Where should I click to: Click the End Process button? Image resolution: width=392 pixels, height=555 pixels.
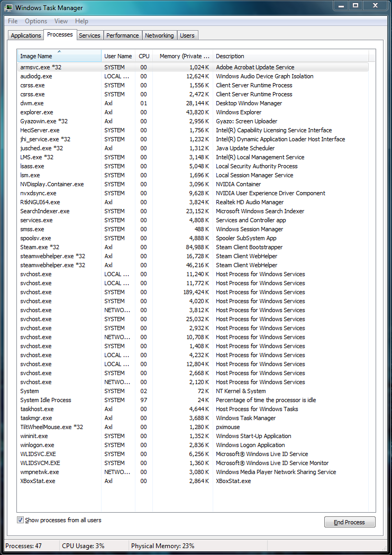pos(350,522)
